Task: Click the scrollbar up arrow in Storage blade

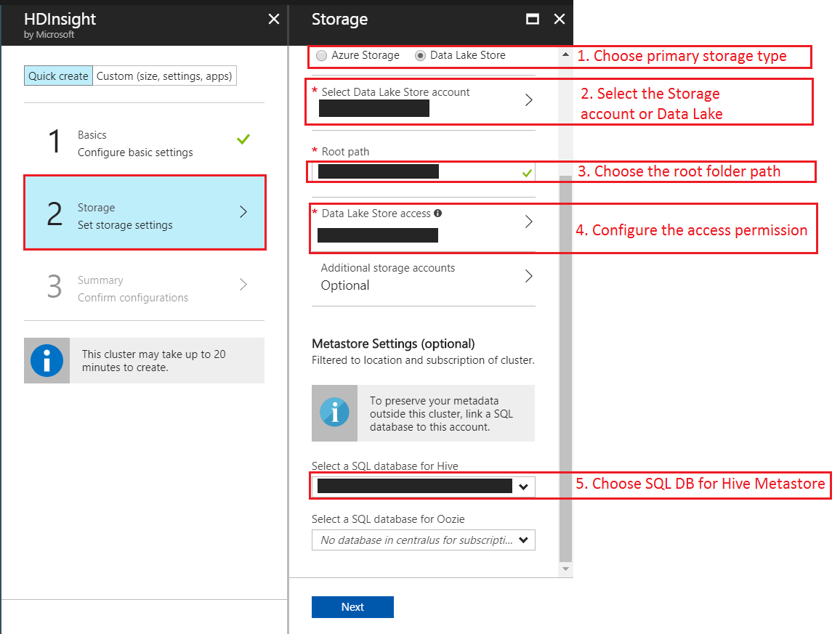Action: [x=565, y=54]
